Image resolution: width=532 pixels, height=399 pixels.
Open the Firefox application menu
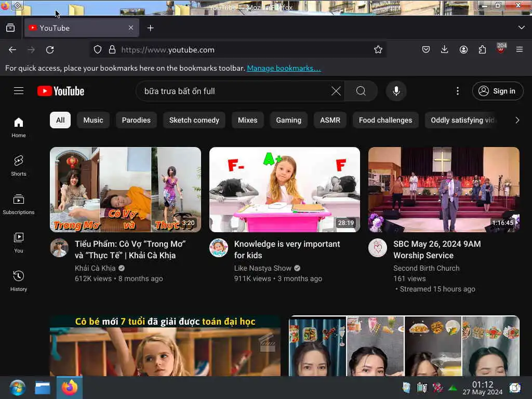pos(520,50)
